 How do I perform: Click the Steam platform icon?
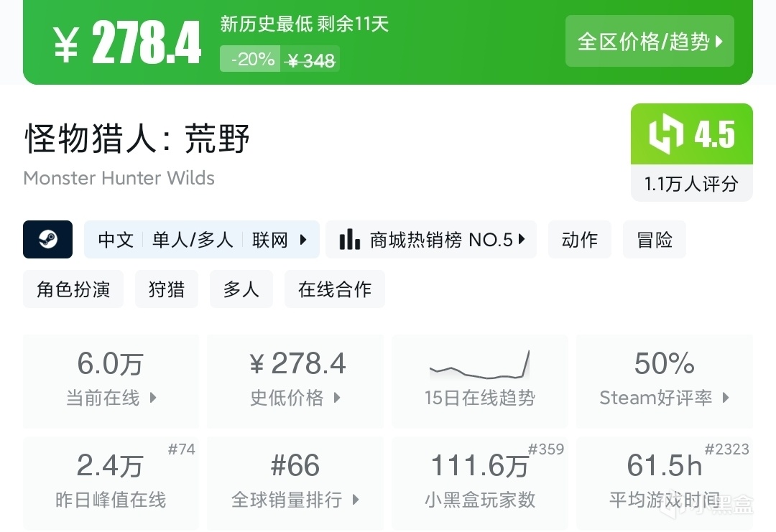coord(47,239)
